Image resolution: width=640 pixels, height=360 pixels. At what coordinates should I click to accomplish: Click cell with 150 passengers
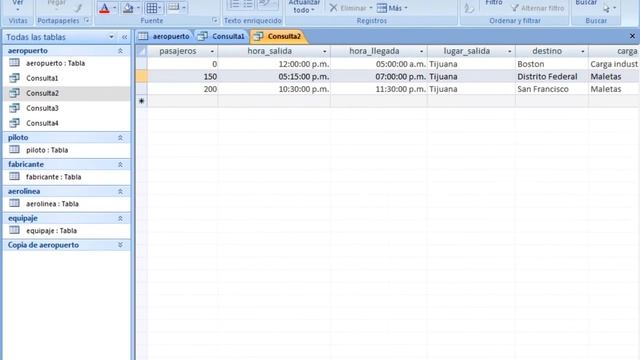(182, 76)
